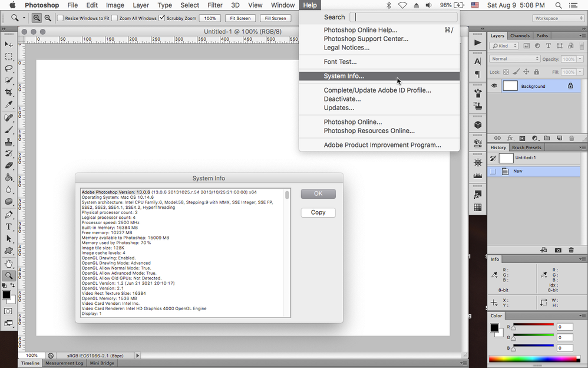Open the Layers panel flyout menu

click(x=582, y=35)
